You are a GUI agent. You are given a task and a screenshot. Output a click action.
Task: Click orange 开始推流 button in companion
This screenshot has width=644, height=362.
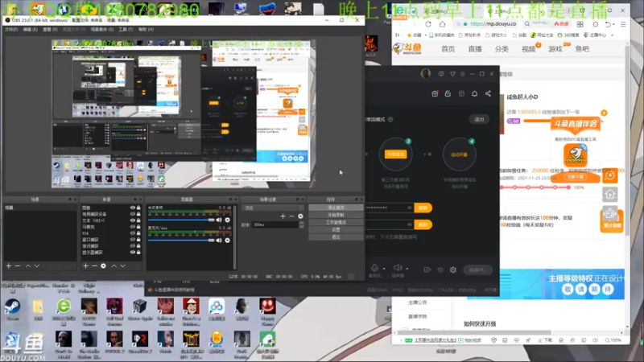point(395,154)
